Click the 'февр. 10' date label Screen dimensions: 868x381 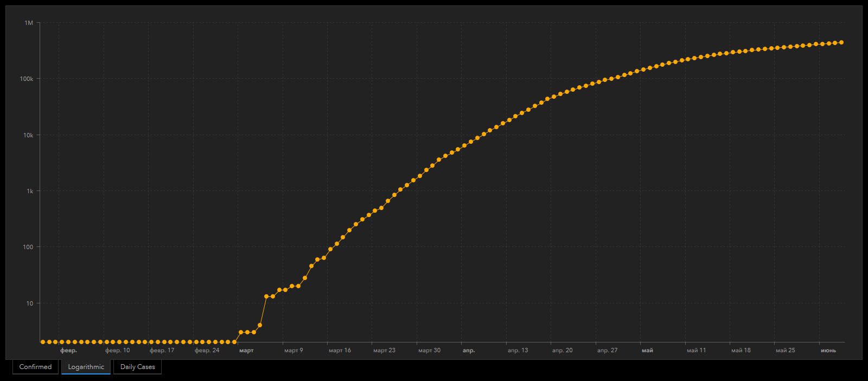click(118, 351)
